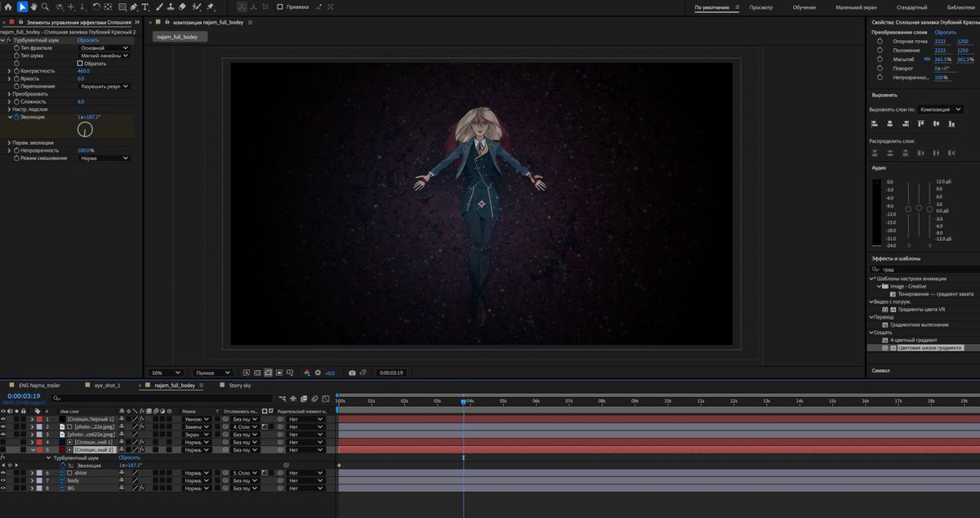Hide the BG layer eye toggle
The height and width of the screenshot is (518, 980).
tap(3, 489)
